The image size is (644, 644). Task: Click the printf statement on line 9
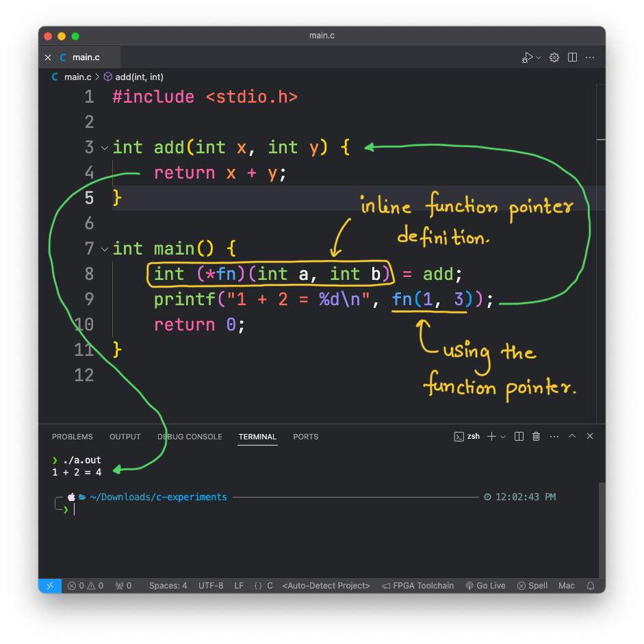(323, 300)
